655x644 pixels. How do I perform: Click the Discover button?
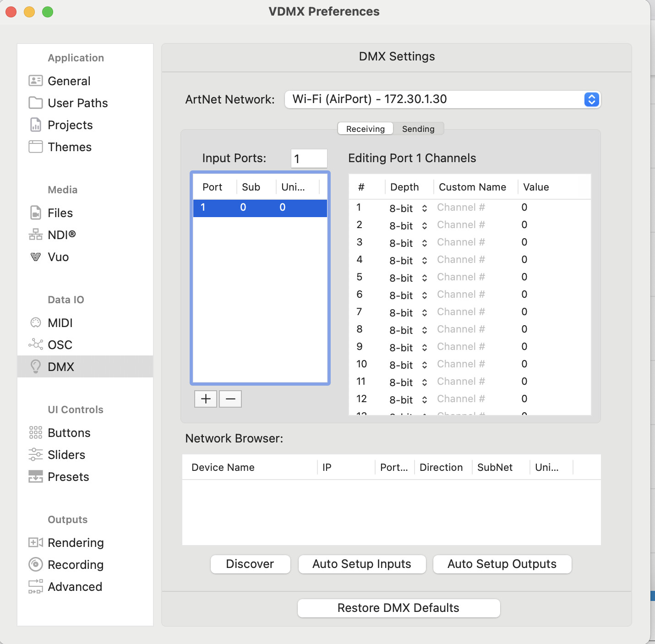point(250,564)
